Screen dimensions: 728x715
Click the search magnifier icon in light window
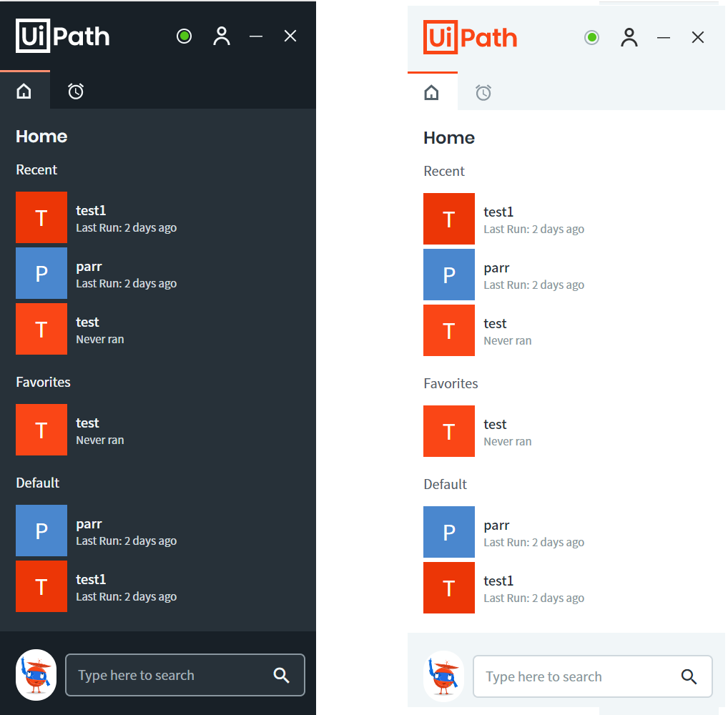[689, 676]
